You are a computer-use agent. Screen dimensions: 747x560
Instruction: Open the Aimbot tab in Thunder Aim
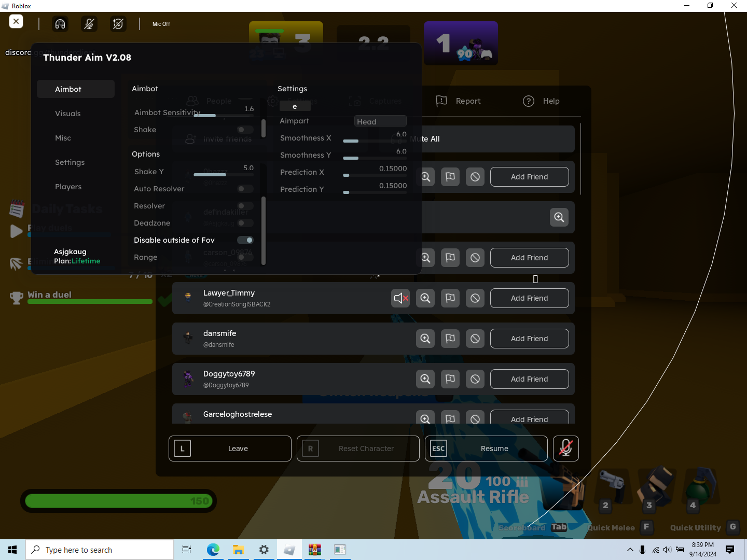[76, 89]
